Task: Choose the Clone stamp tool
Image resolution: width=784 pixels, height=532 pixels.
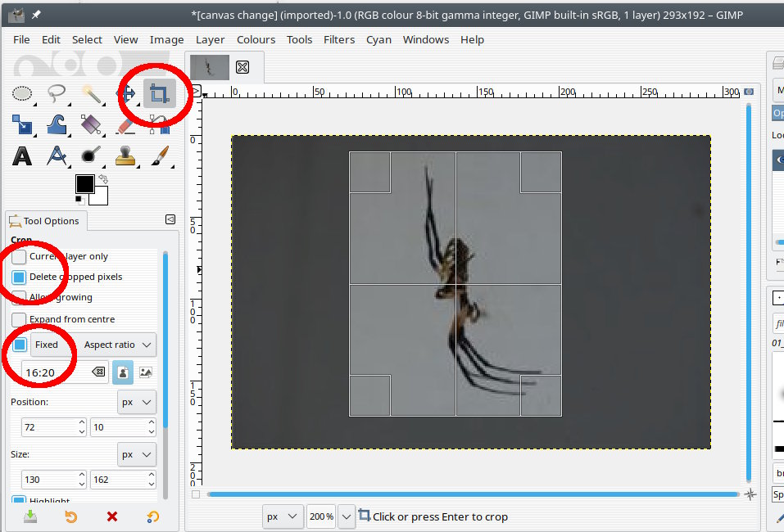Action: point(125,156)
